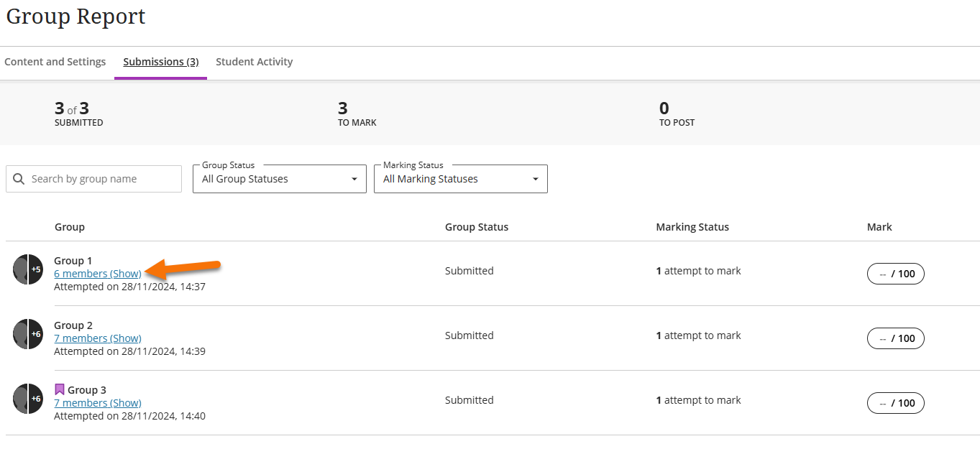Show the 6 members of Group 1

(98, 273)
